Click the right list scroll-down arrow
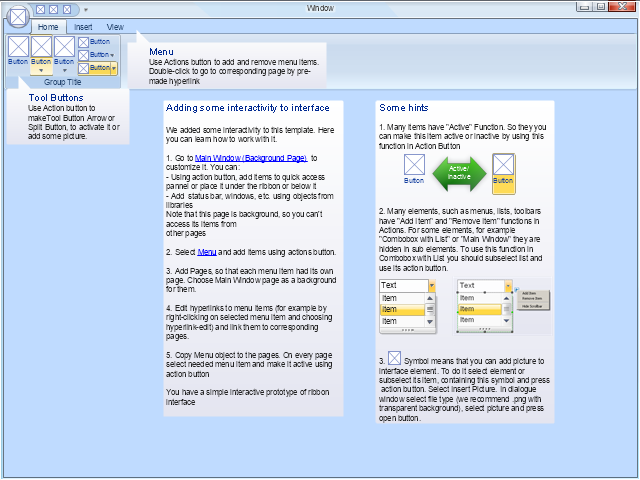Screen dimensions: 640x480 [507, 321]
